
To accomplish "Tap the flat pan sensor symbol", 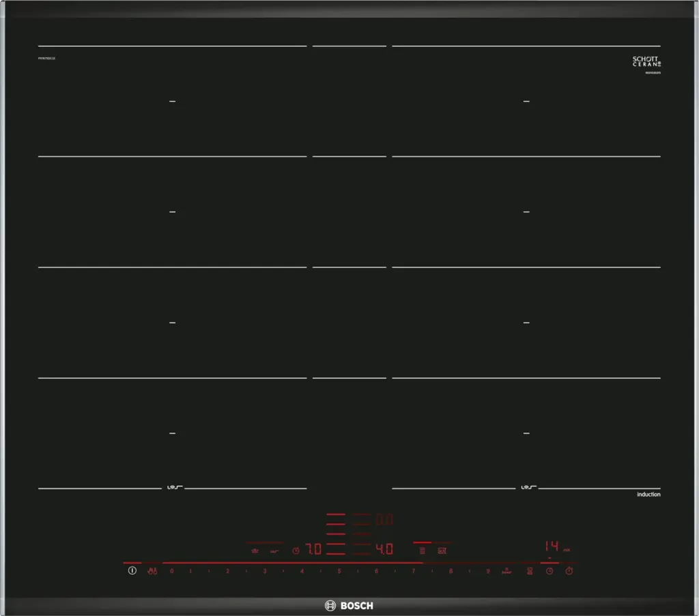I will point(274,551).
